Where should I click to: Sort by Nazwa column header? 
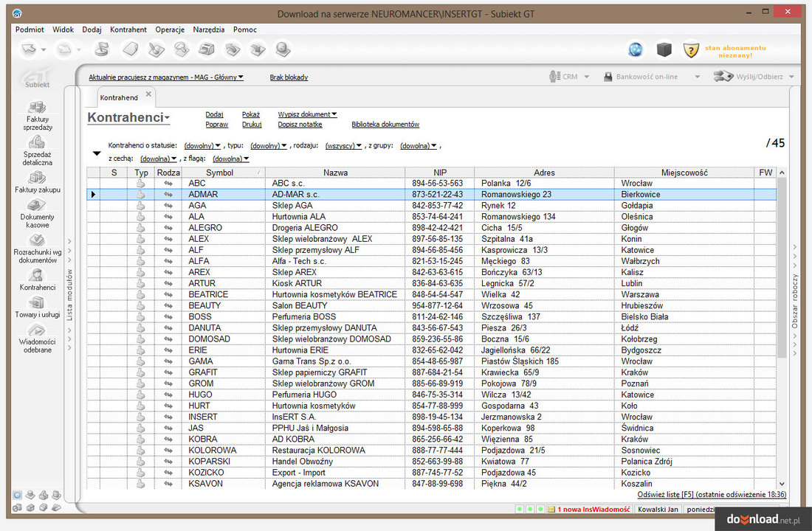coord(335,173)
